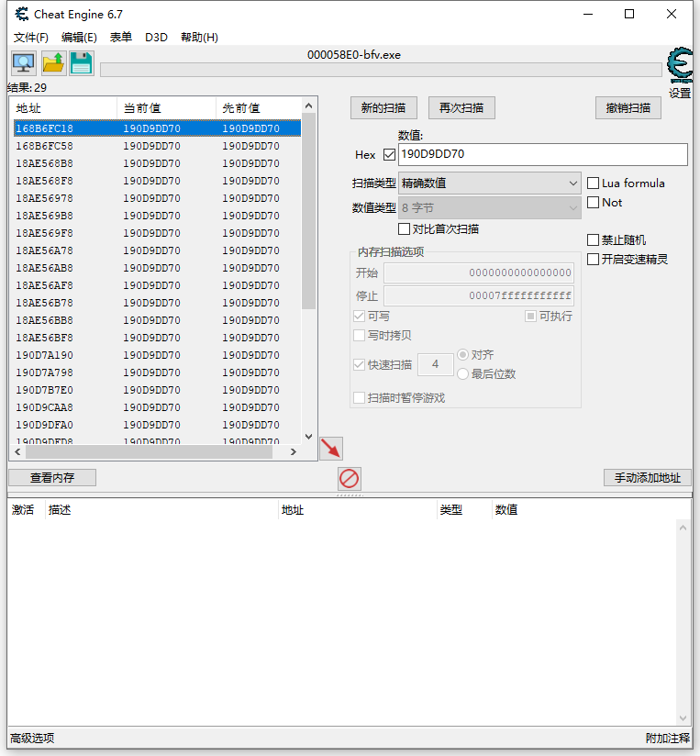Viewport: 700px width, 756px height.
Task: Click the 撤销扫描 button
Action: [x=628, y=108]
